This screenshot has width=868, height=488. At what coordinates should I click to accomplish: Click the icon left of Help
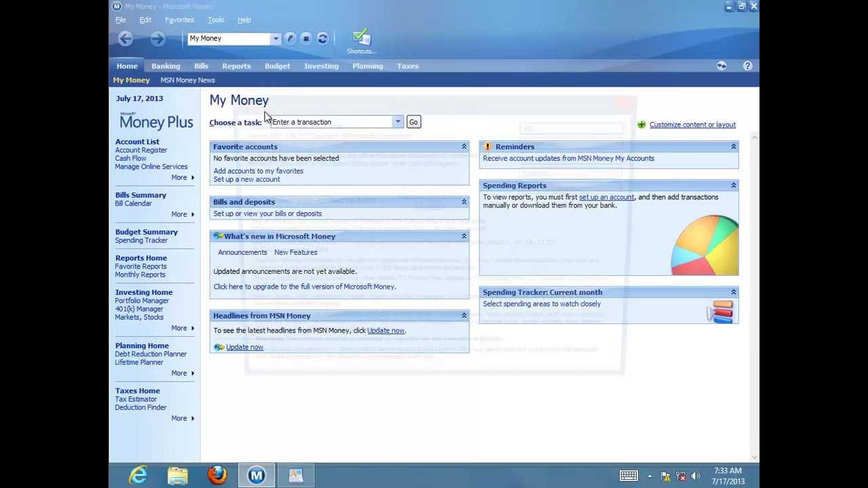point(722,66)
